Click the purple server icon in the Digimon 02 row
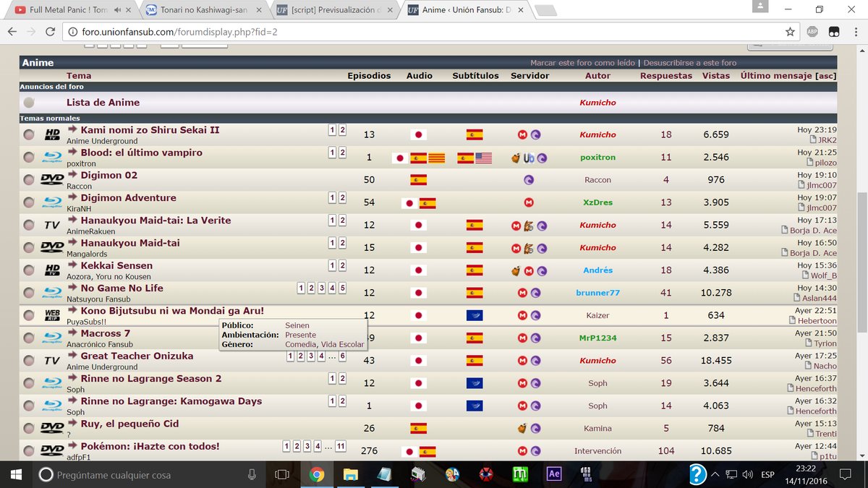Viewport: 868px width, 488px height. coord(529,180)
